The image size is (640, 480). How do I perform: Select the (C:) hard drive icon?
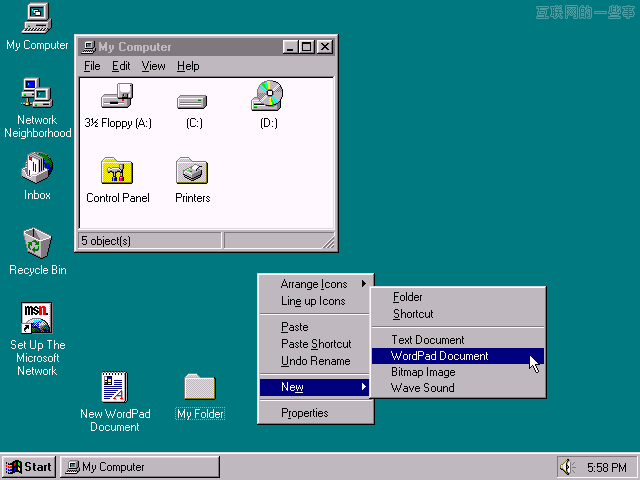[193, 101]
